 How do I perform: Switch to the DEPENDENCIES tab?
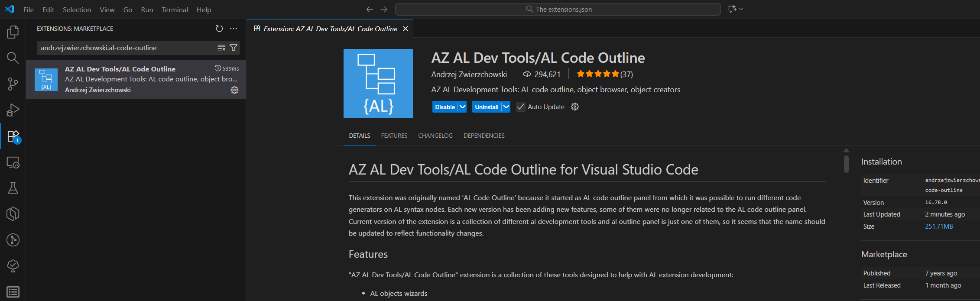(484, 136)
